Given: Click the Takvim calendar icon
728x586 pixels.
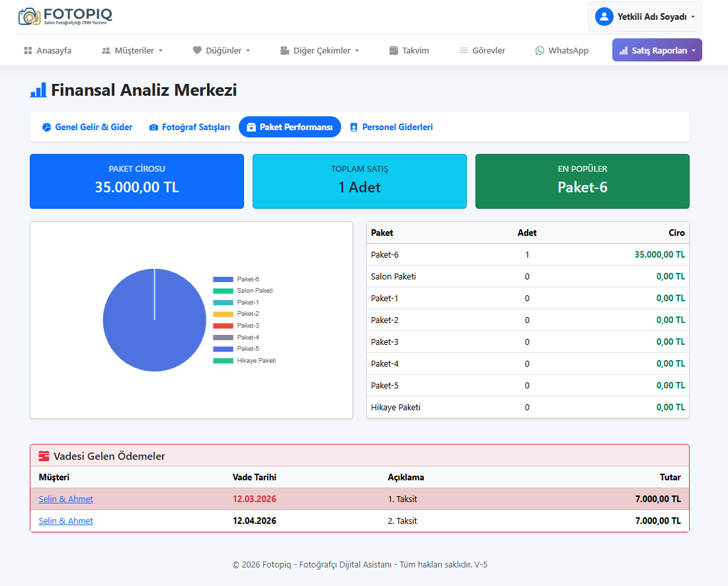Looking at the screenshot, I should click(x=393, y=50).
